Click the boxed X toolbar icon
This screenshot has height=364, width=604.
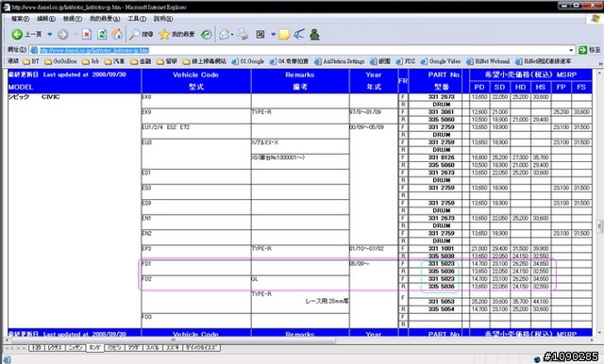pos(260,34)
